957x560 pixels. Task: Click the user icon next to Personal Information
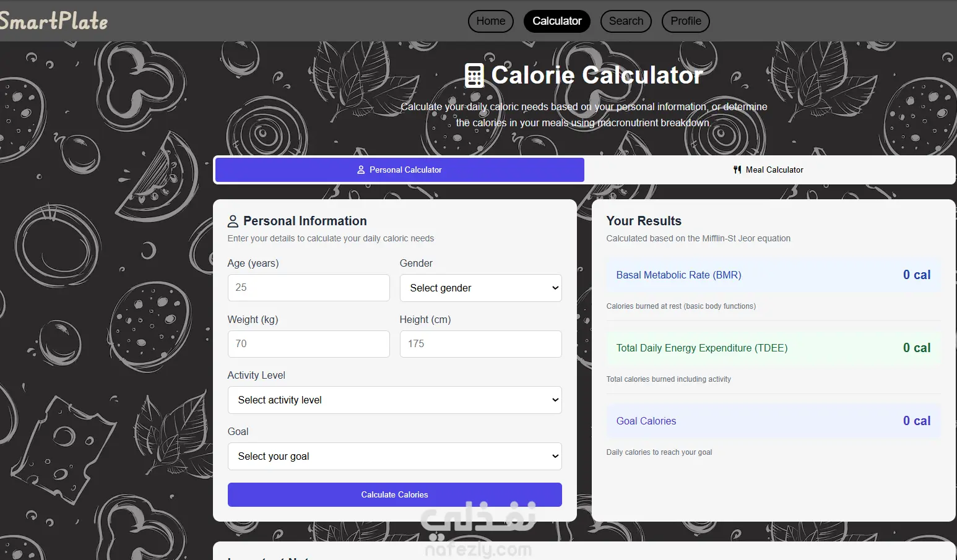233,221
